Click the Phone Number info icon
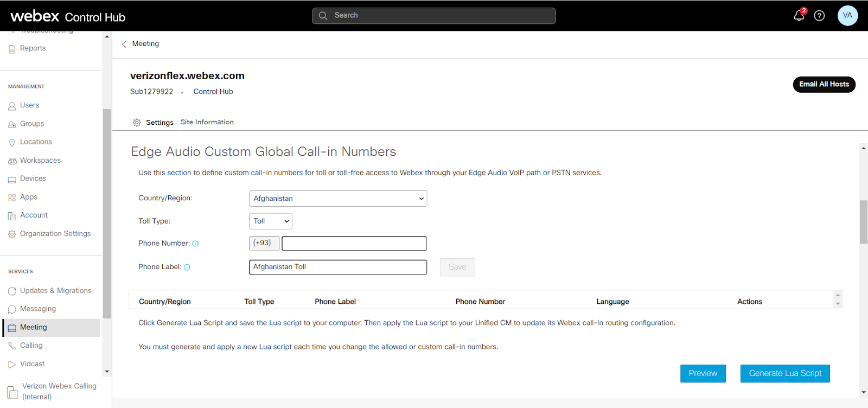 (195, 244)
